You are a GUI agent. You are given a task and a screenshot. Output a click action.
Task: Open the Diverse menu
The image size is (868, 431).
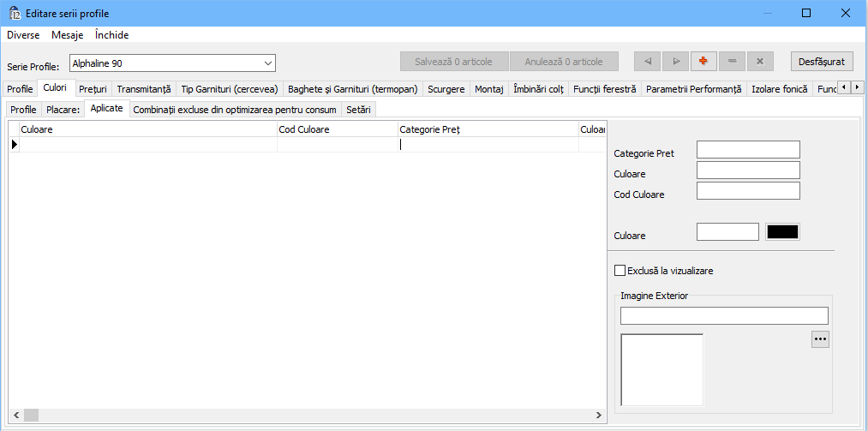23,35
